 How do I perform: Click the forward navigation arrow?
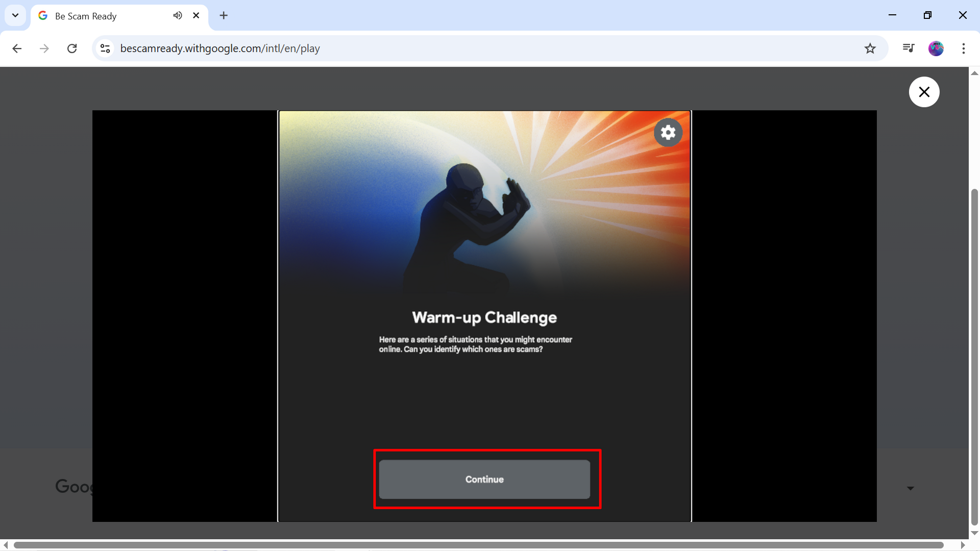coord(44,48)
